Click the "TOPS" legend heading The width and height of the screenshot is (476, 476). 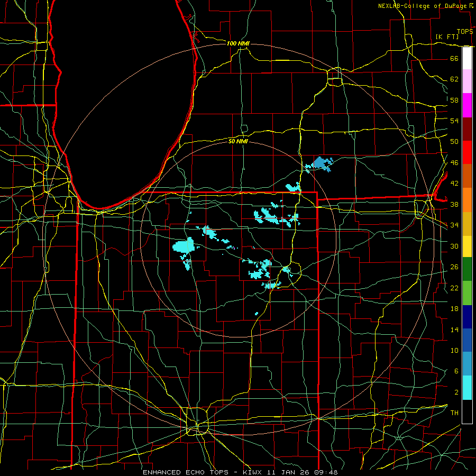click(465, 32)
